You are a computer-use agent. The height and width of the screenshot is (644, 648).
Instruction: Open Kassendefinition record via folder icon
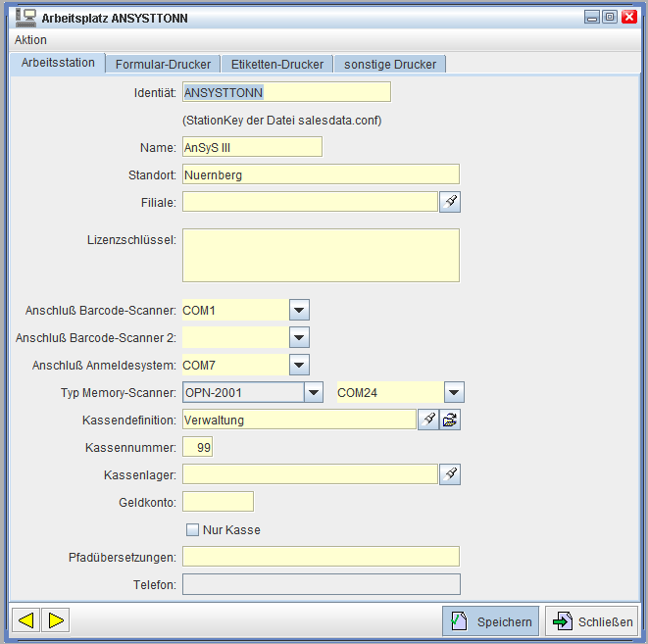[x=450, y=421]
